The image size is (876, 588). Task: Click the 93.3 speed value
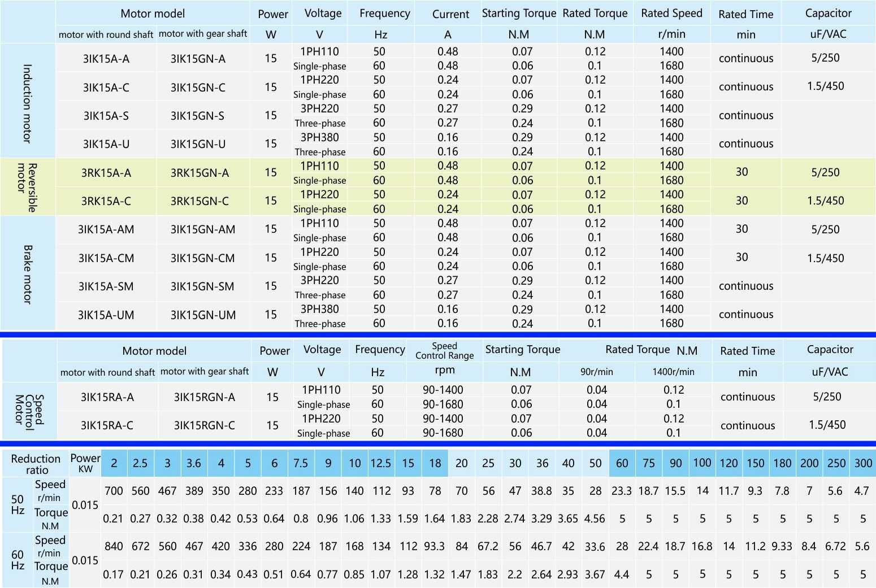[435, 546]
